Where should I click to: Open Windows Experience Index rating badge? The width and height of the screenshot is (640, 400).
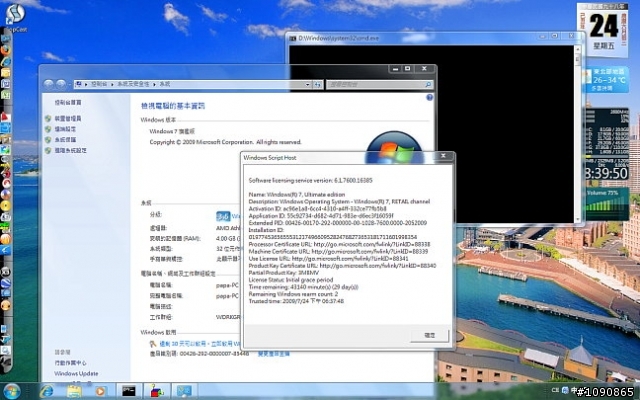pos(223,216)
